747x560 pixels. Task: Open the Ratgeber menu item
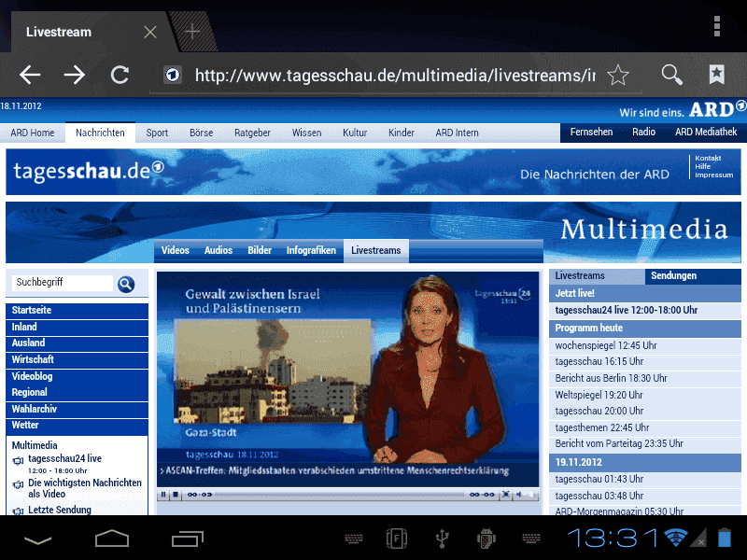(x=252, y=133)
